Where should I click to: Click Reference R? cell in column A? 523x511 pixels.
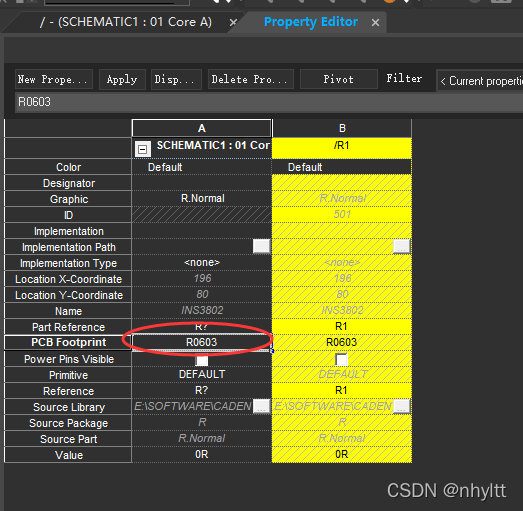[201, 391]
